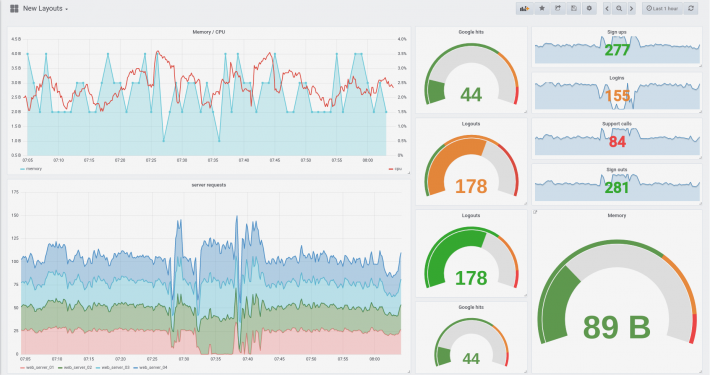Refresh the dashboard

click(691, 9)
